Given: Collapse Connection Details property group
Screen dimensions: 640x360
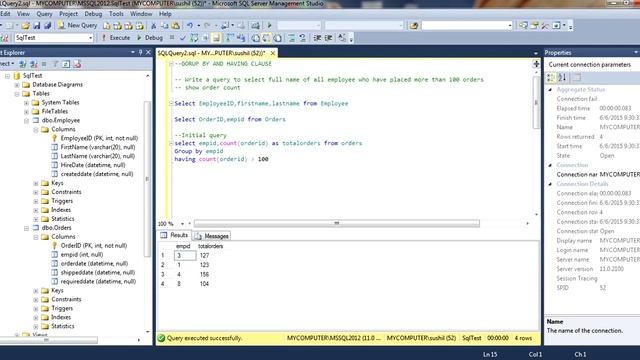Looking at the screenshot, I should (x=550, y=184).
